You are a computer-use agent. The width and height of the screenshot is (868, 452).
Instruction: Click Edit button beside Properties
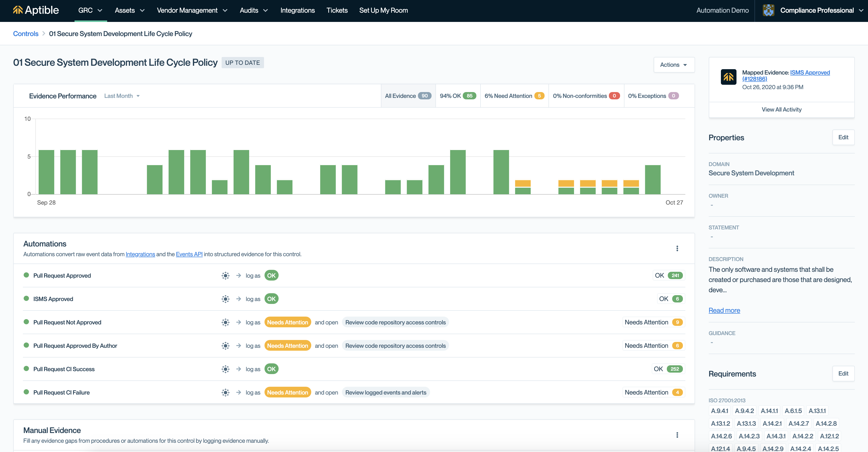point(843,137)
